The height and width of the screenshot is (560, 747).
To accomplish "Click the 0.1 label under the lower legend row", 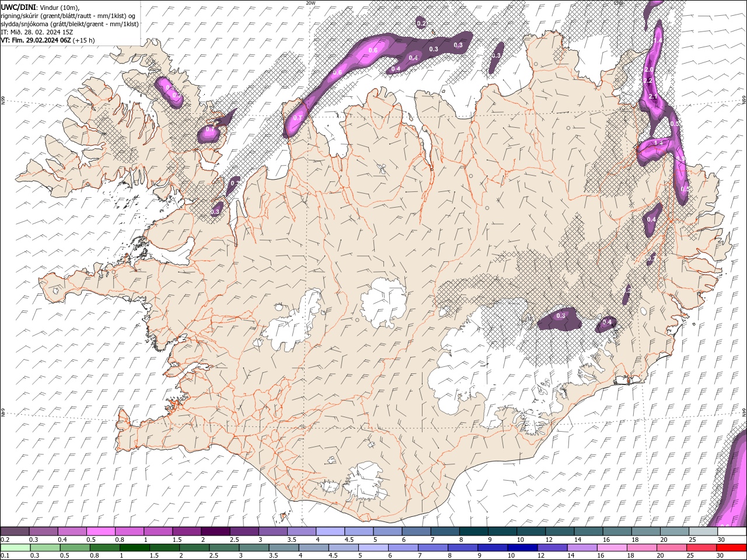I will [5, 556].
